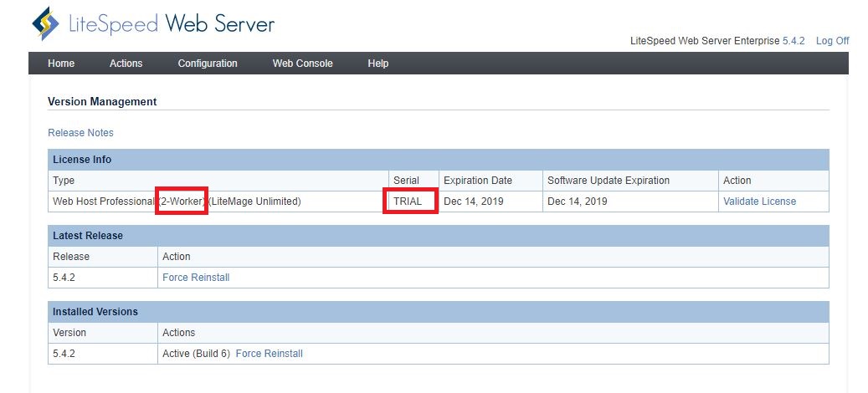Click Validate License link
This screenshot has width=868, height=393.
pos(759,202)
